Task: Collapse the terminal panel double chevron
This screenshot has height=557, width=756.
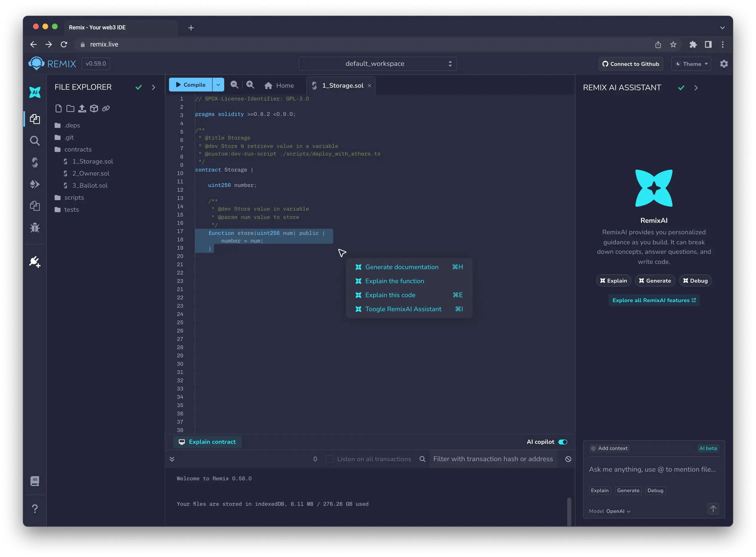Action: click(172, 459)
